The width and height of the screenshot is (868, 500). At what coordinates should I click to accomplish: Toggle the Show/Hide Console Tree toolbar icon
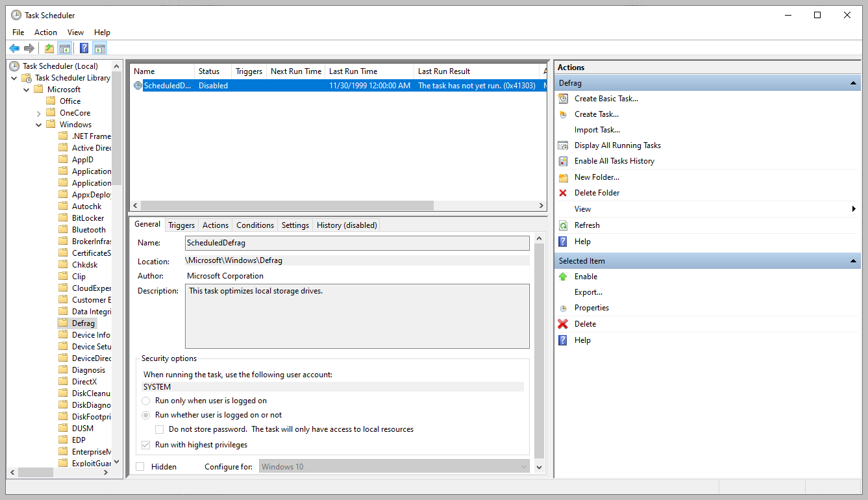[65, 48]
